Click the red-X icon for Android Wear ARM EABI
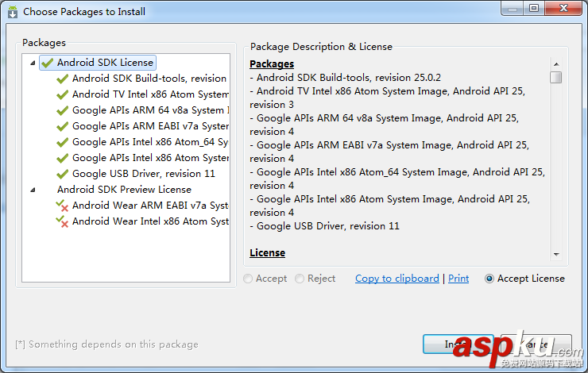This screenshot has width=588, height=373. click(63, 206)
